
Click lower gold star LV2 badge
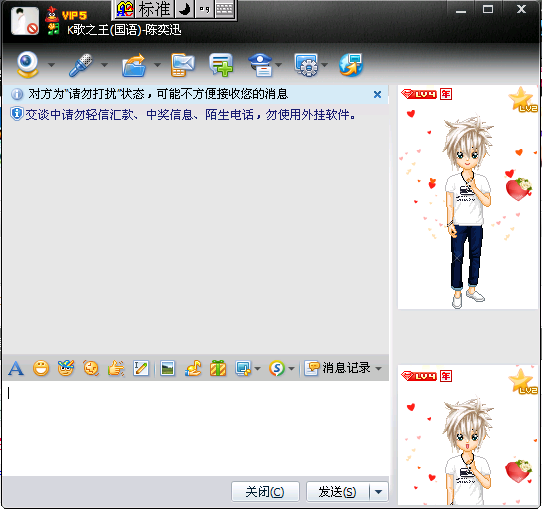click(x=523, y=381)
